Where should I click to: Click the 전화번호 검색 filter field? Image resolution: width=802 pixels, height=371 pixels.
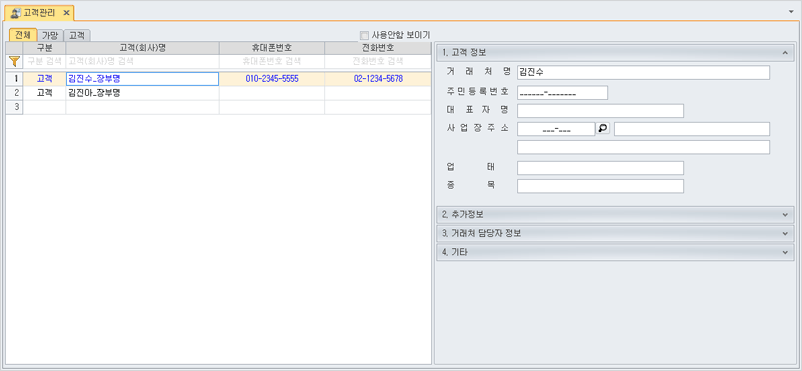pyautogui.click(x=378, y=62)
